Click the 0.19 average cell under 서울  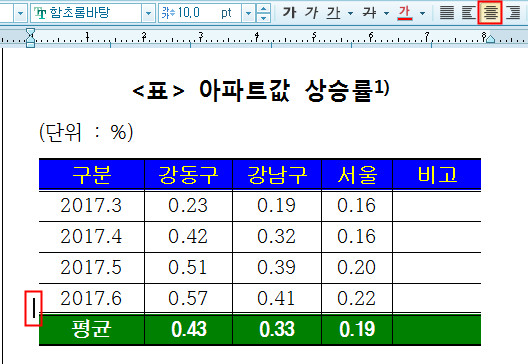coord(357,330)
